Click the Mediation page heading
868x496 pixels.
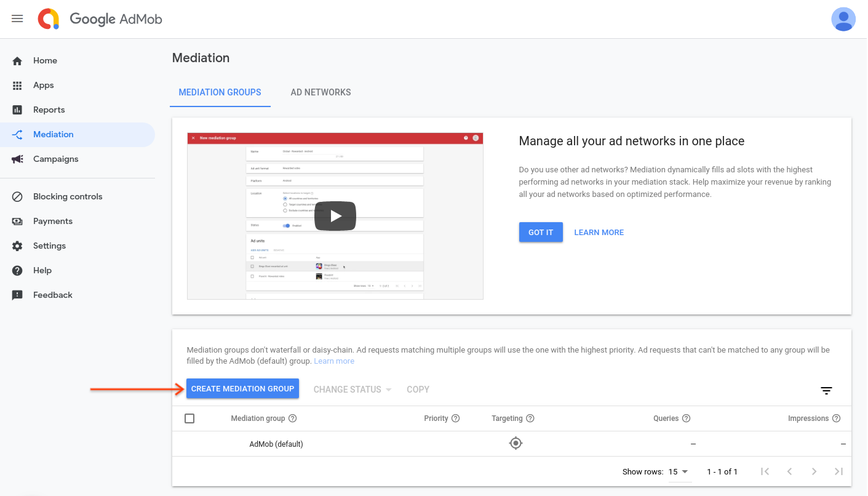pyautogui.click(x=201, y=58)
